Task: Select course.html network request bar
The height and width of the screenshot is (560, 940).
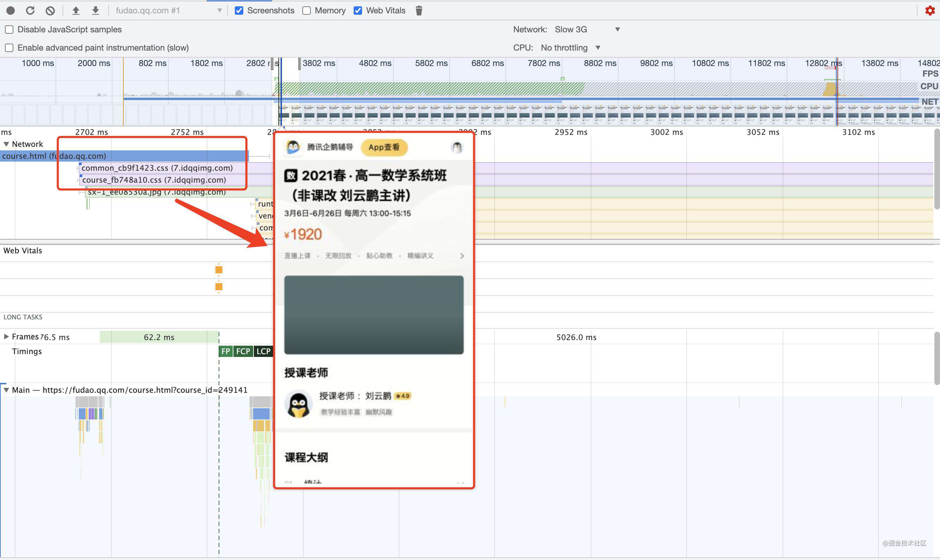Action: [x=124, y=156]
